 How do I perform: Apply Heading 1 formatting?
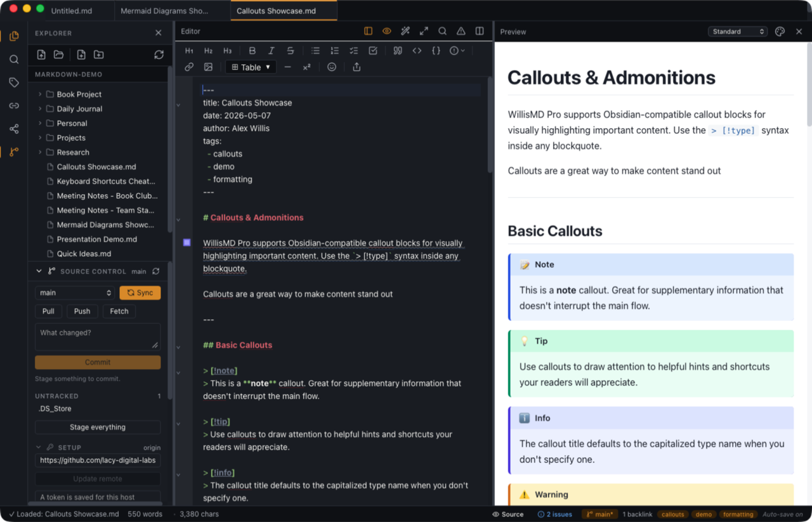tap(189, 51)
